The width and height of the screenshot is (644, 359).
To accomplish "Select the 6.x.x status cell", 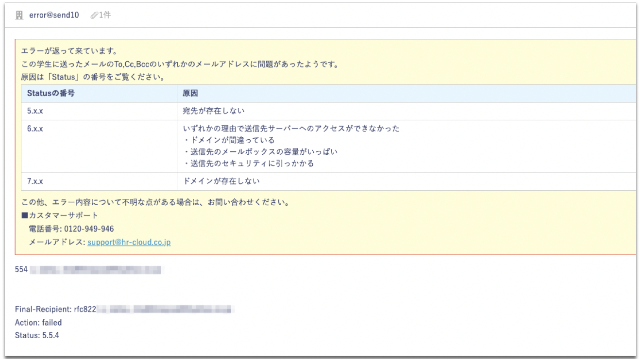I will coord(35,129).
